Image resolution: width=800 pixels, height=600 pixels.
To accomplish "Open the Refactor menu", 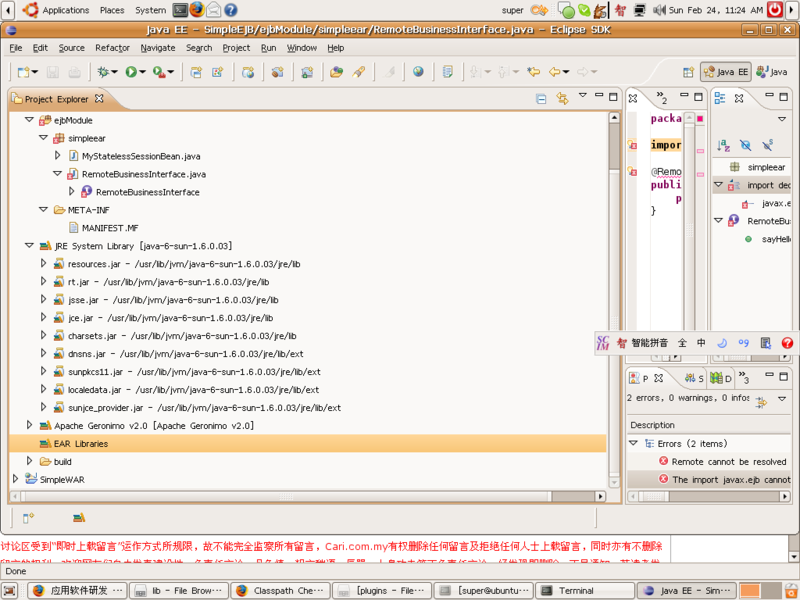I will [x=112, y=48].
